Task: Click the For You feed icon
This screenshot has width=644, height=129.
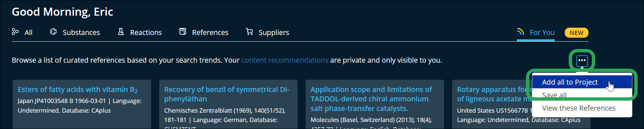Action: 520,32
